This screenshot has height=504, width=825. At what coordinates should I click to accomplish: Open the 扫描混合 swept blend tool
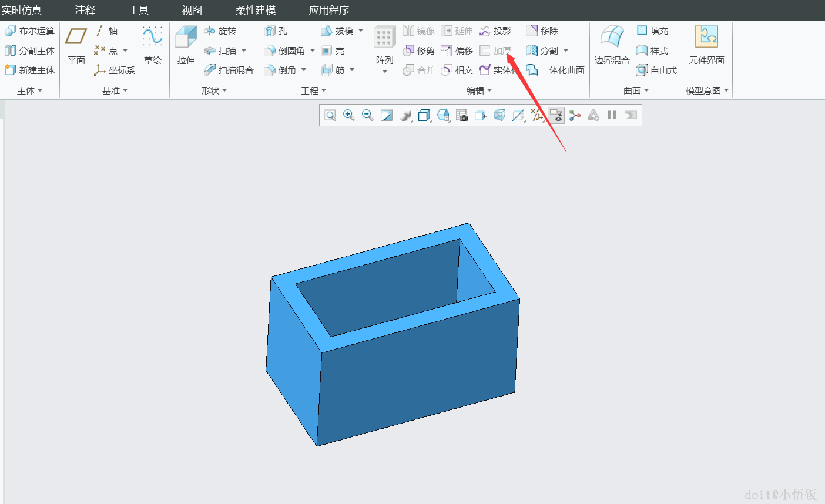229,70
